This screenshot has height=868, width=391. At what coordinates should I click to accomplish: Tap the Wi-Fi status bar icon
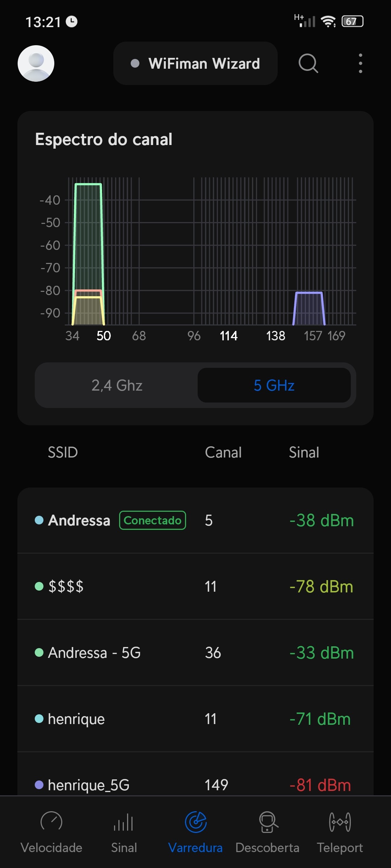[x=328, y=22]
